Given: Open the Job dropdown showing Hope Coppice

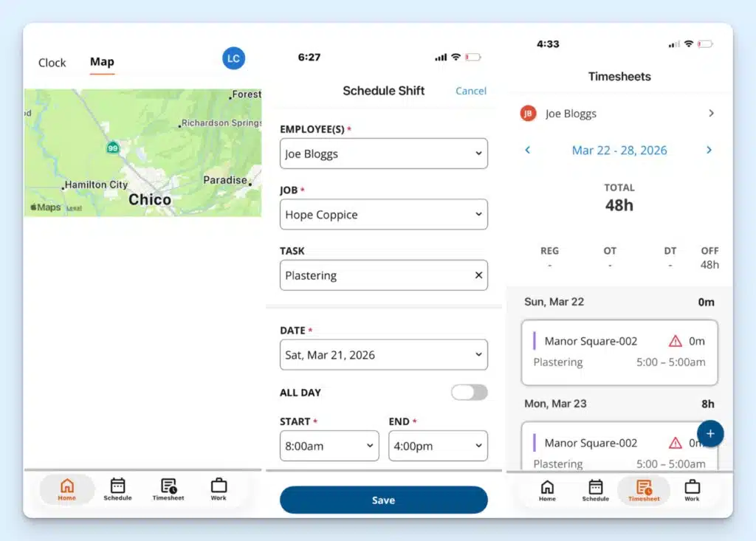Looking at the screenshot, I should coord(383,214).
